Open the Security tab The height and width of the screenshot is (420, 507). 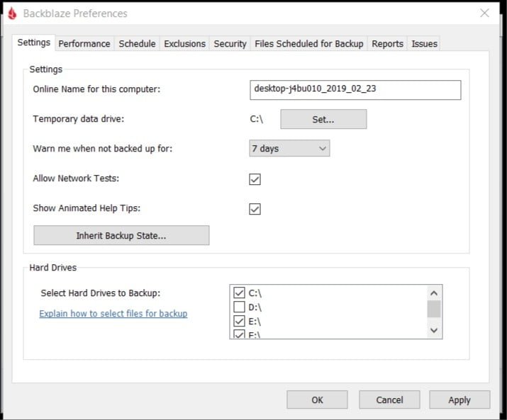tap(230, 44)
